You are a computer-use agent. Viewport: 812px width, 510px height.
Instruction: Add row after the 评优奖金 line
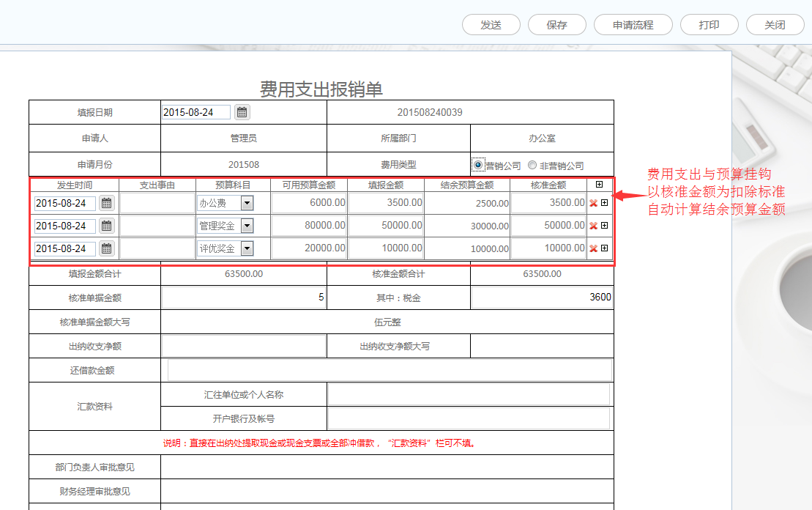[x=604, y=248]
